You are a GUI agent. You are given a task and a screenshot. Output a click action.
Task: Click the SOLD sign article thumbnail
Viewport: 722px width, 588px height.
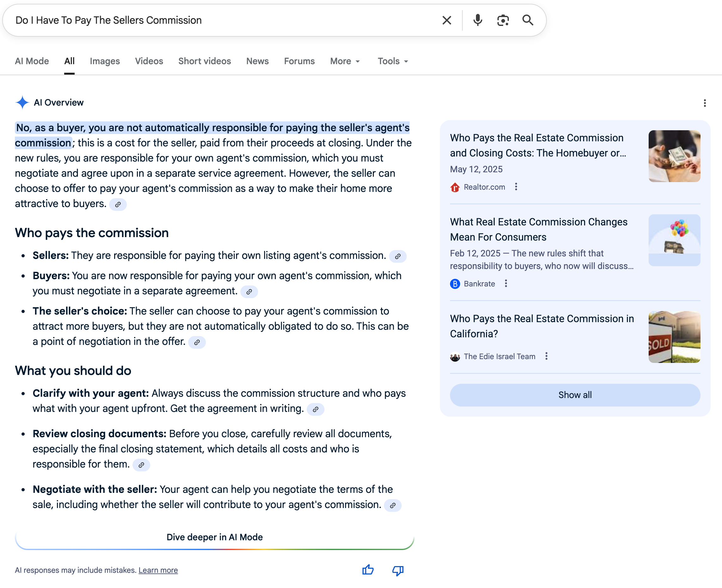pos(674,336)
